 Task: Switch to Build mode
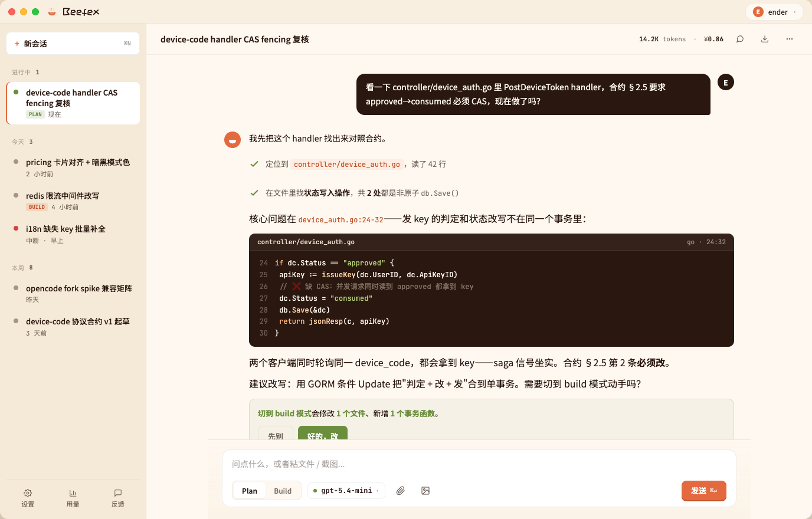(x=283, y=491)
